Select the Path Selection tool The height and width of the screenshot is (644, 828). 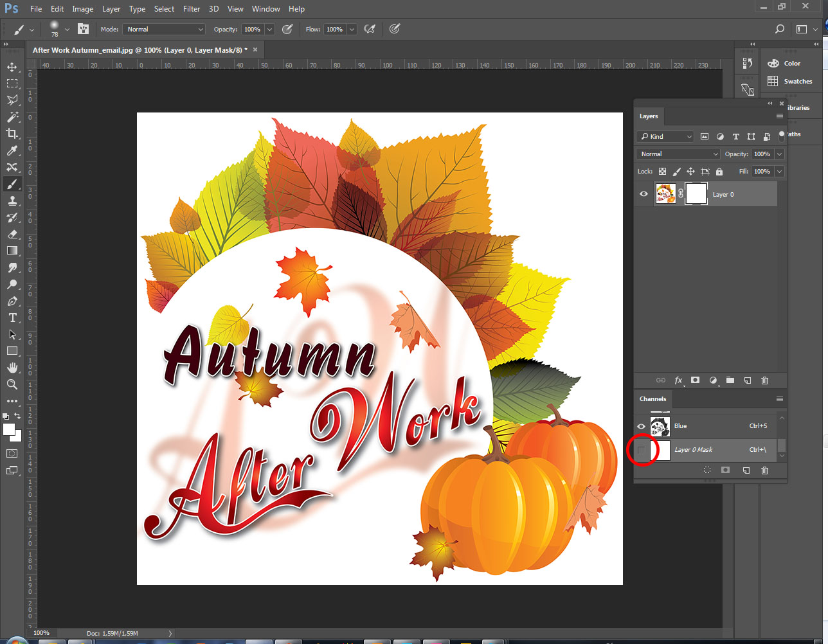pyautogui.click(x=12, y=334)
